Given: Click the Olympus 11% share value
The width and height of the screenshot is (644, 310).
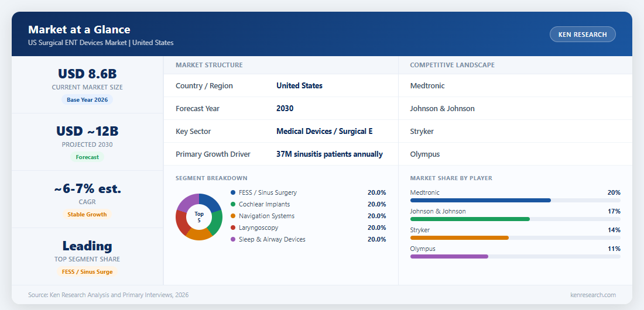Looking at the screenshot, I should pos(614,249).
